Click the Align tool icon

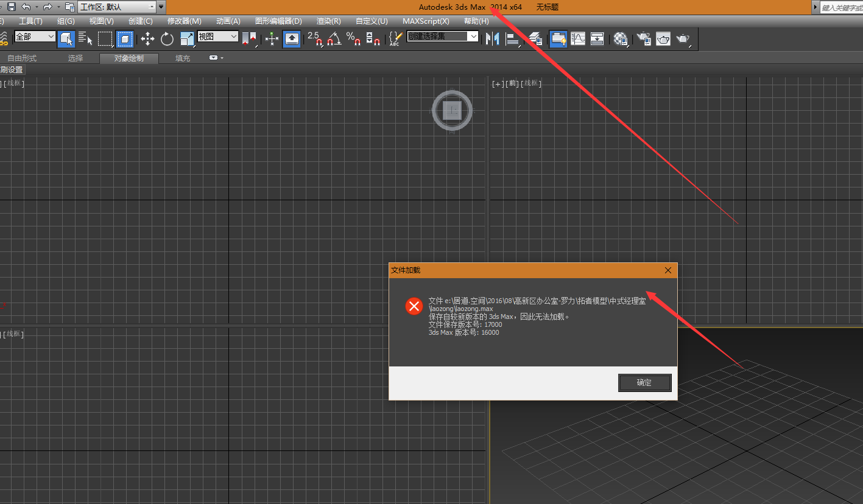513,39
